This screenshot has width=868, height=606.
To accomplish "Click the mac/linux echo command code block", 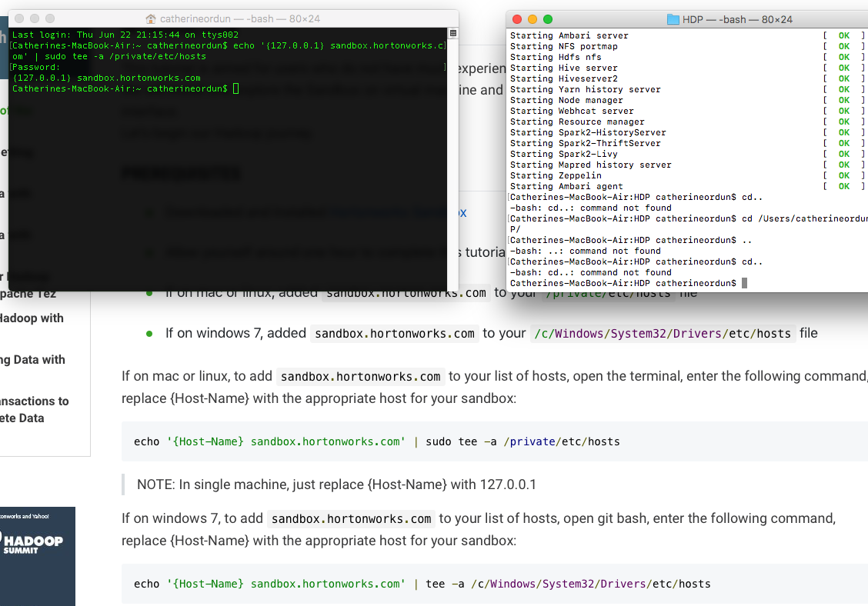I will click(x=377, y=441).
